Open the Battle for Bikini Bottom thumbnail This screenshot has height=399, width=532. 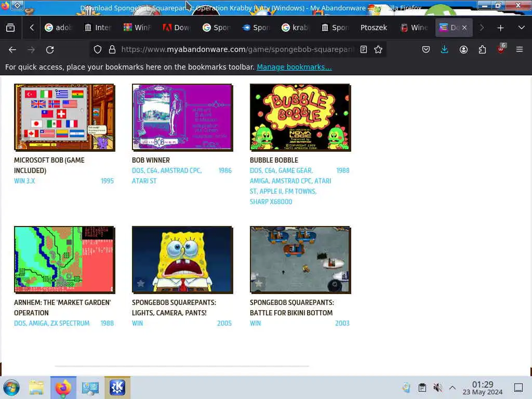pyautogui.click(x=300, y=260)
